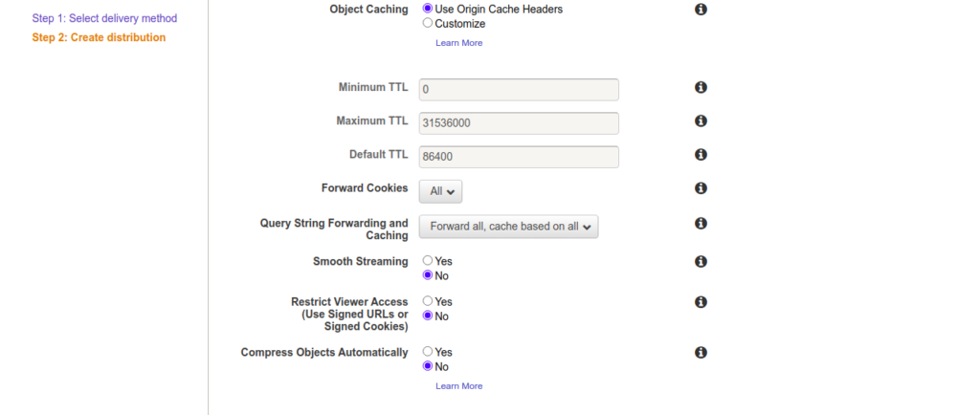Click info icon next to Default TTL
This screenshot has width=980, height=415.
pos(701,155)
